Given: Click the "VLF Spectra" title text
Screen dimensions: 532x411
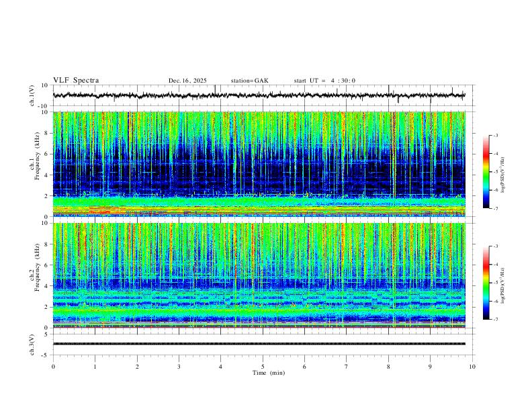Looking at the screenshot, I should pos(76,81).
